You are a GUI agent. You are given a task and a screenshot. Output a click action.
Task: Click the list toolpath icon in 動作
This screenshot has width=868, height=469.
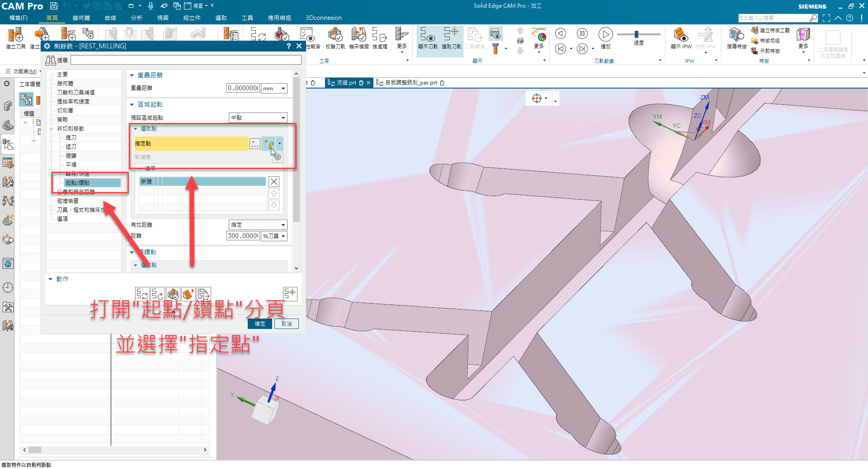[x=204, y=294]
